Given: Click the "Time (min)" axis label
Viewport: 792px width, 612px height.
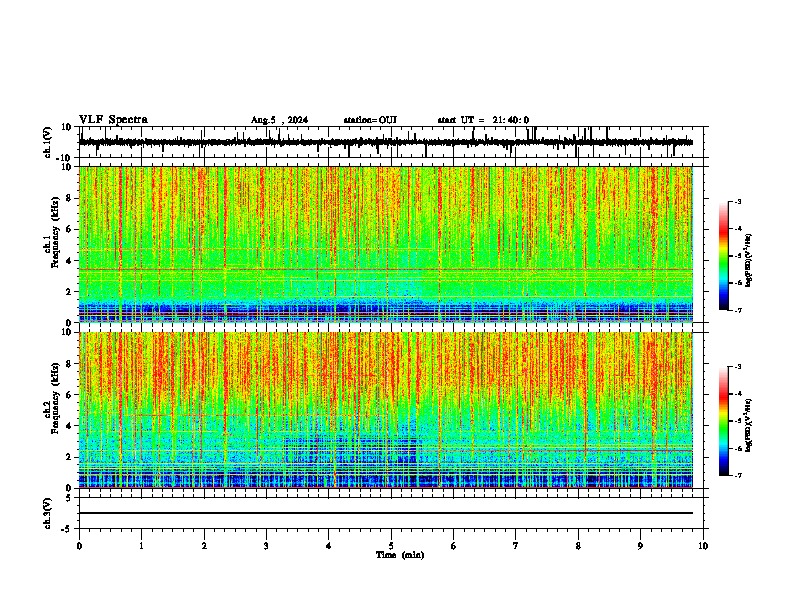Looking at the screenshot, I should 400,555.
